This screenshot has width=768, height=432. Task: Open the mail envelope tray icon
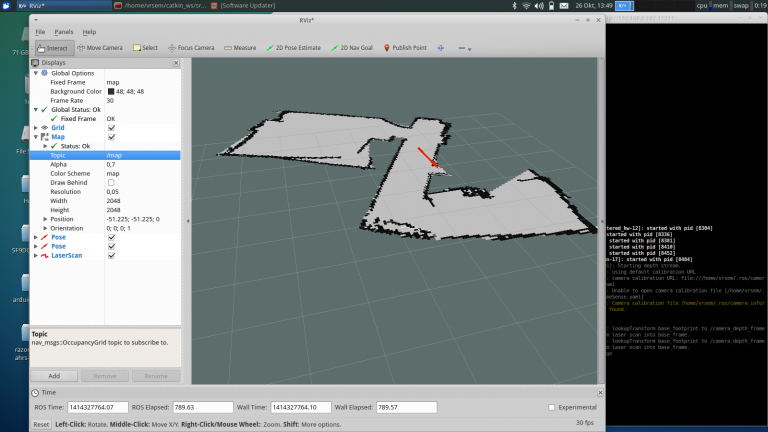coord(564,6)
